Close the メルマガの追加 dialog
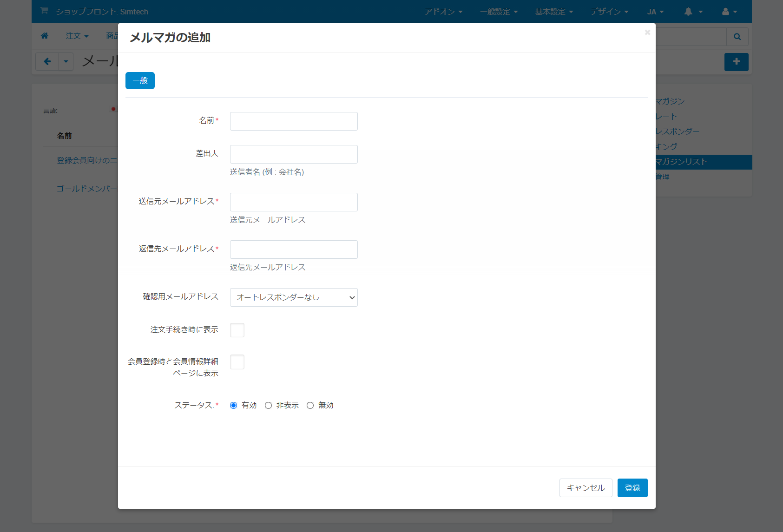This screenshot has width=783, height=532. [647, 33]
